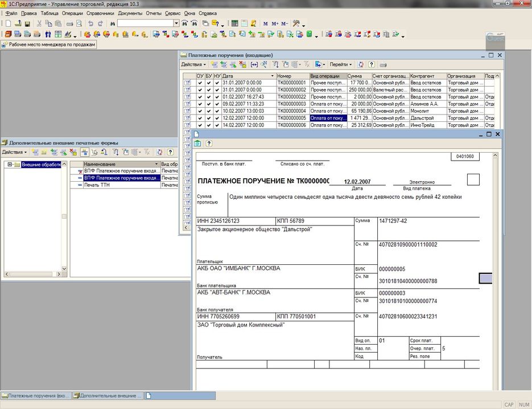The height and width of the screenshot is (409, 532).
Task: Expand the Внешние обработки tree node
Action: 10,165
